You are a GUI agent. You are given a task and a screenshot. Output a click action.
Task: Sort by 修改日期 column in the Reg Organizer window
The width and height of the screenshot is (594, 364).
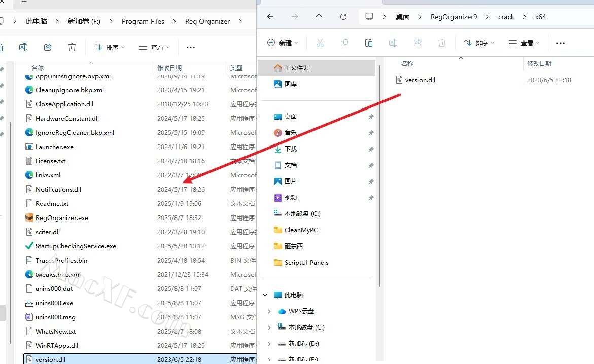point(169,68)
